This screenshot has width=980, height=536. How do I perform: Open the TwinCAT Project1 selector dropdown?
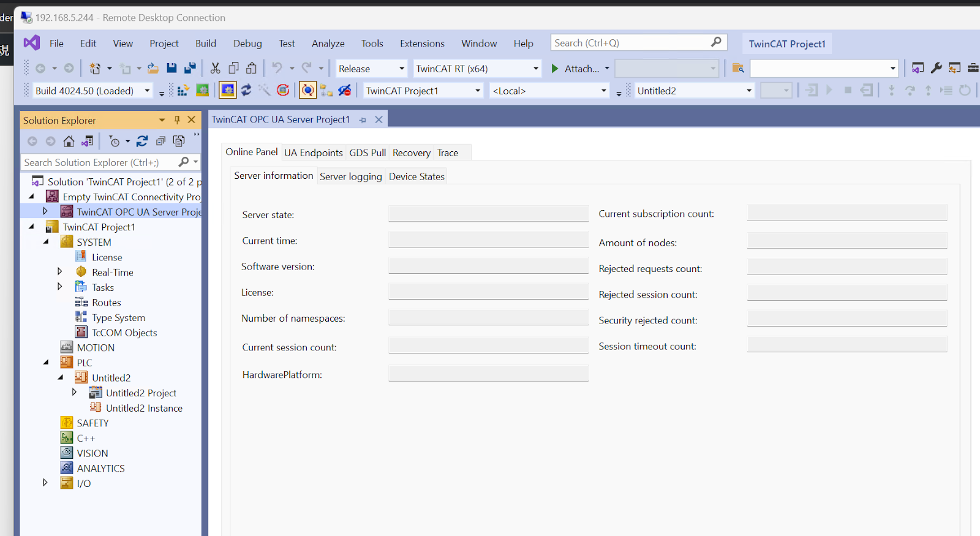point(478,91)
